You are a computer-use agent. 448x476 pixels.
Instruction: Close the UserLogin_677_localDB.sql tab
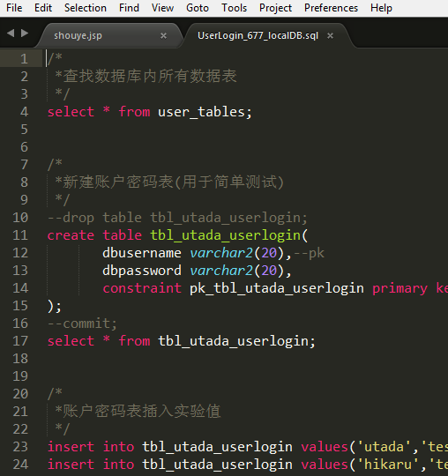(330, 36)
